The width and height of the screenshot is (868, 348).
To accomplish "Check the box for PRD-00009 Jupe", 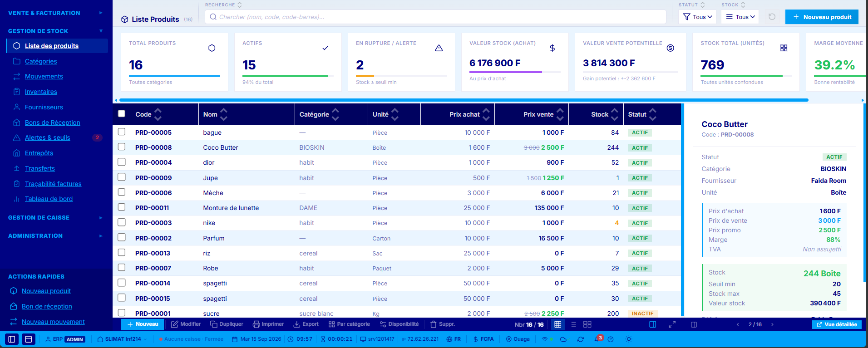I will (x=122, y=177).
